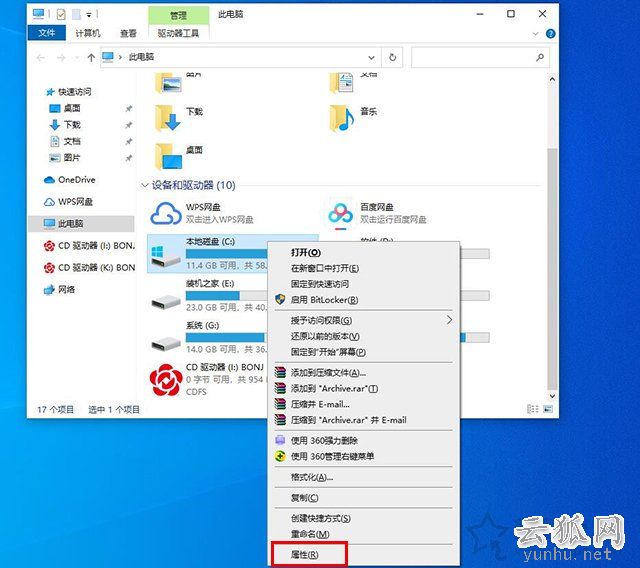The width and height of the screenshot is (640, 568).
Task: Open 下载 in the quick access list
Action: [x=65, y=124]
